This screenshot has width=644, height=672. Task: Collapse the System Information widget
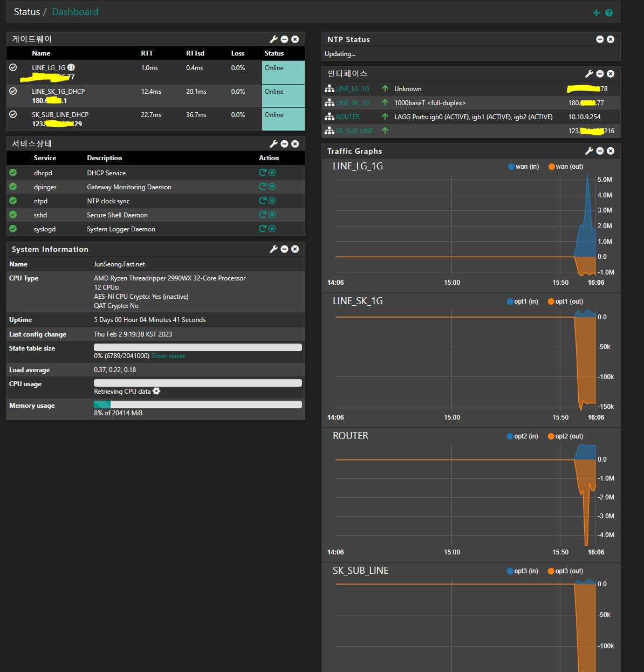coord(284,249)
